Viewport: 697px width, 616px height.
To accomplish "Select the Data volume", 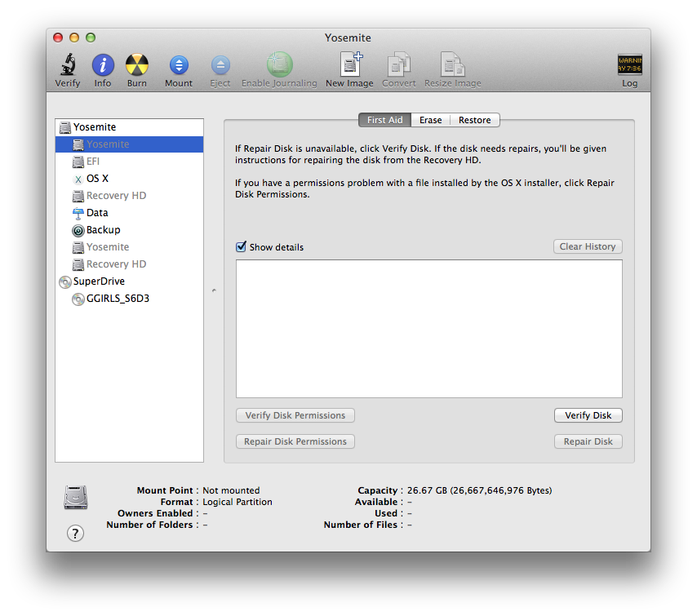I will 129,213.
